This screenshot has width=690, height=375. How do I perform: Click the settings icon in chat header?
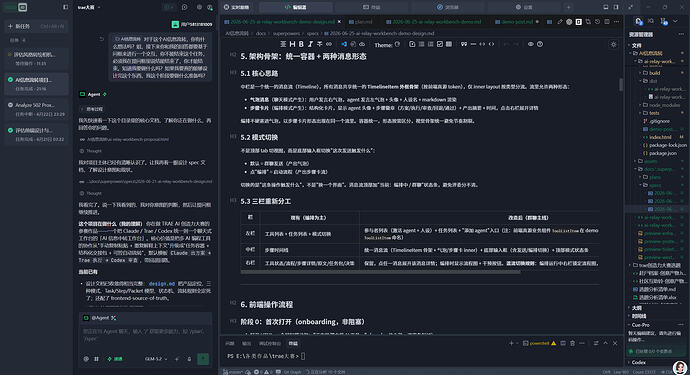(x=199, y=7)
